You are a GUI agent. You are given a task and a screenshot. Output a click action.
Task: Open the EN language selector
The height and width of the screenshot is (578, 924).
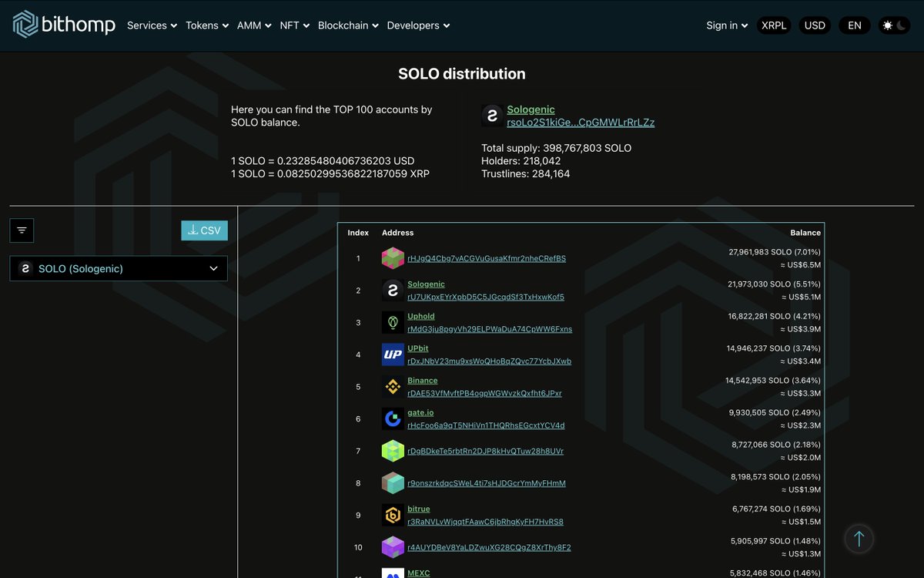[x=855, y=25]
